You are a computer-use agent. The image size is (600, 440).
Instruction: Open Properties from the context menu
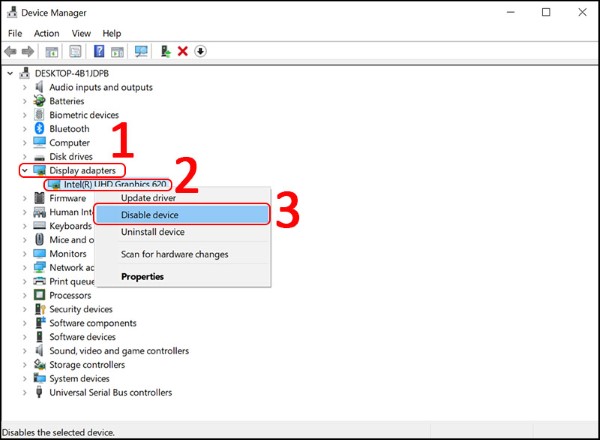click(142, 276)
